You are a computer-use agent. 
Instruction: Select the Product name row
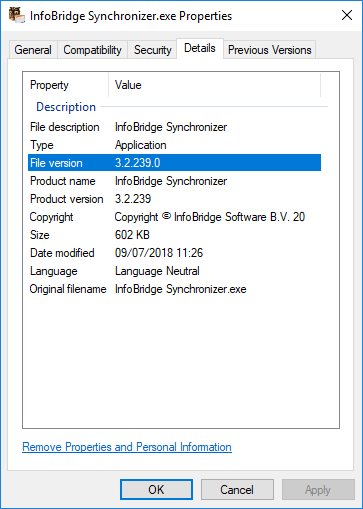[174, 181]
